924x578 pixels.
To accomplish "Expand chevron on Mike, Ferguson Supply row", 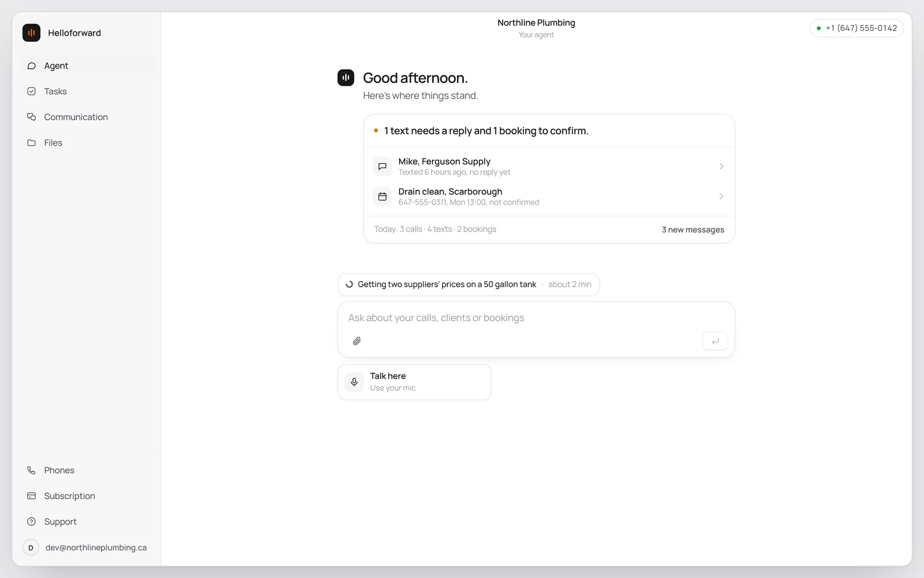I will pos(721,166).
